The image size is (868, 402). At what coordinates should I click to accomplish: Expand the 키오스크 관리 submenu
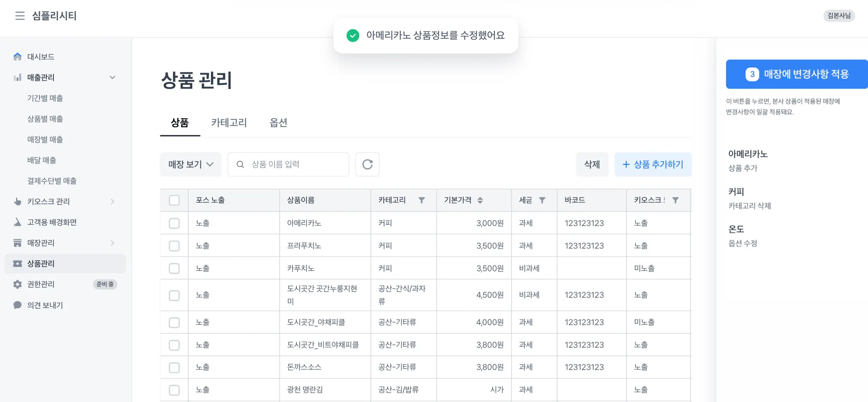click(x=112, y=202)
